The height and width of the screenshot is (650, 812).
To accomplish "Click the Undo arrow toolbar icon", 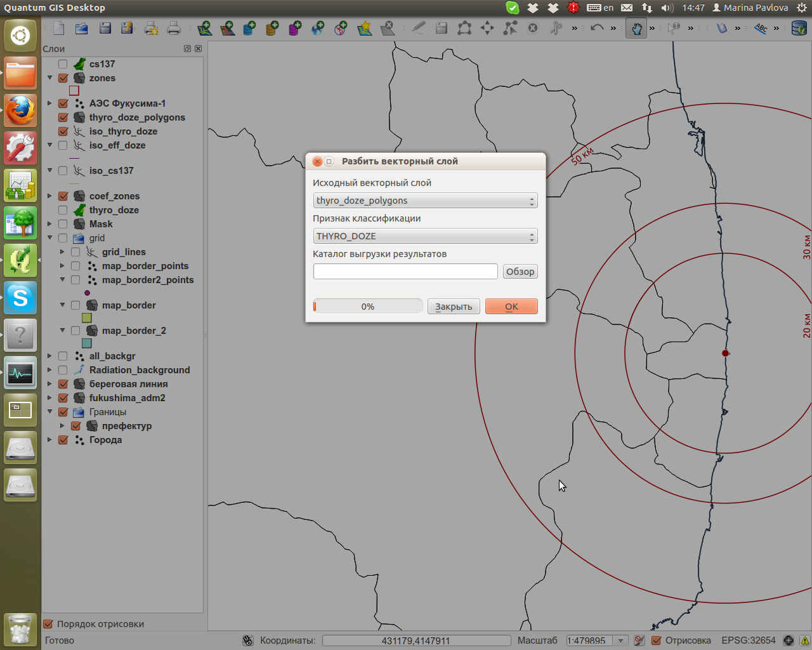I will coord(596,28).
